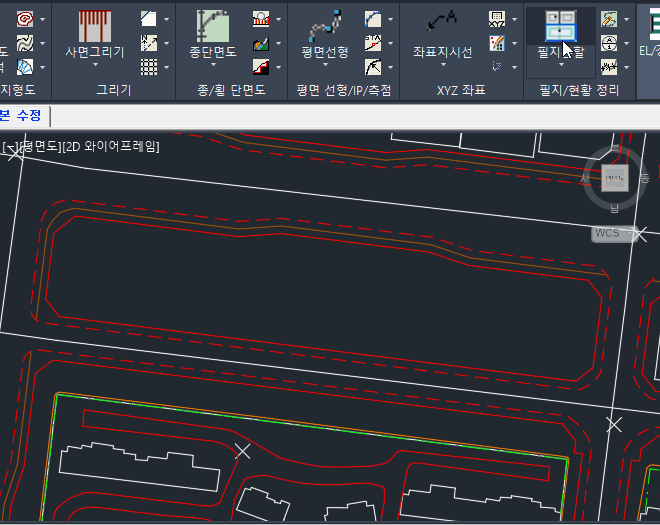This screenshot has height=525, width=660.
Task: Click the diagonal blue line icon in 그리기 panel
Action: click(x=149, y=19)
